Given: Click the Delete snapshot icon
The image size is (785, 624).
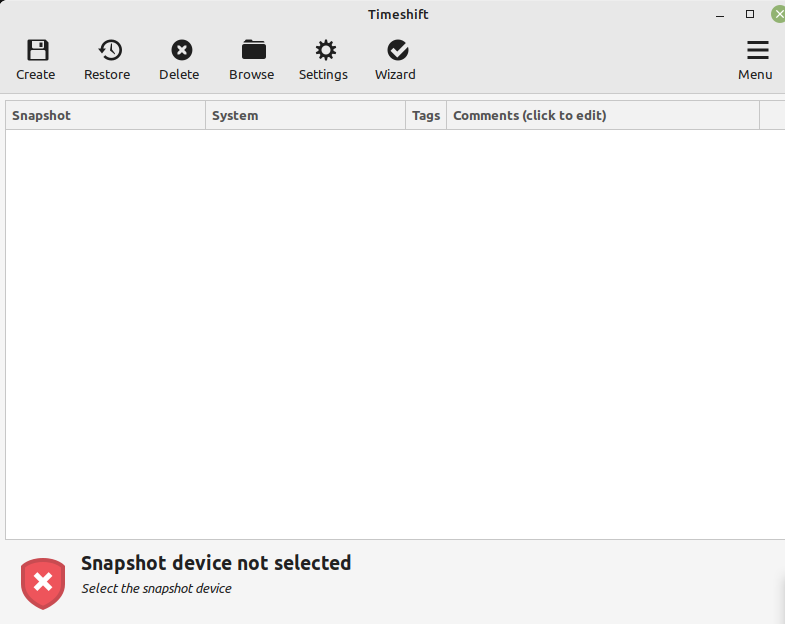Looking at the screenshot, I should coord(182,50).
